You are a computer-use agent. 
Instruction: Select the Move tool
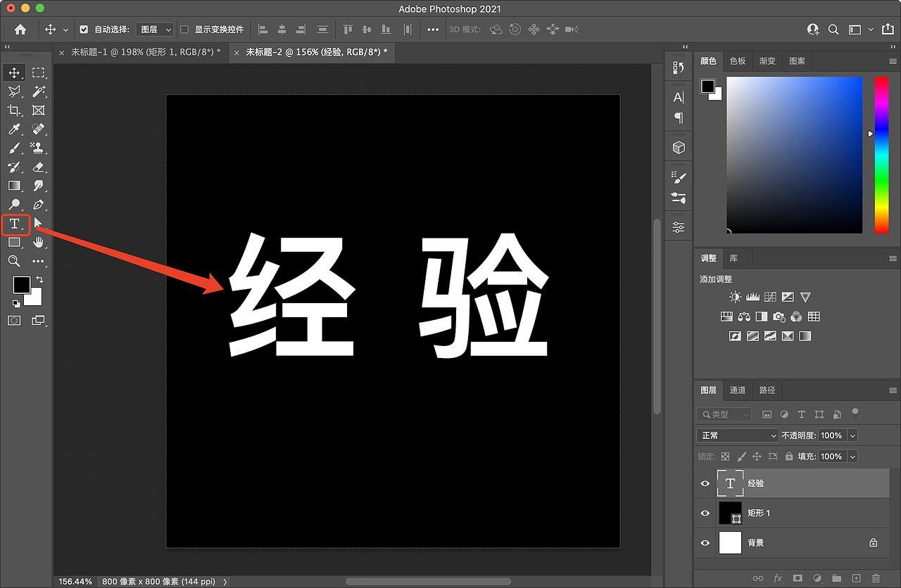click(14, 72)
